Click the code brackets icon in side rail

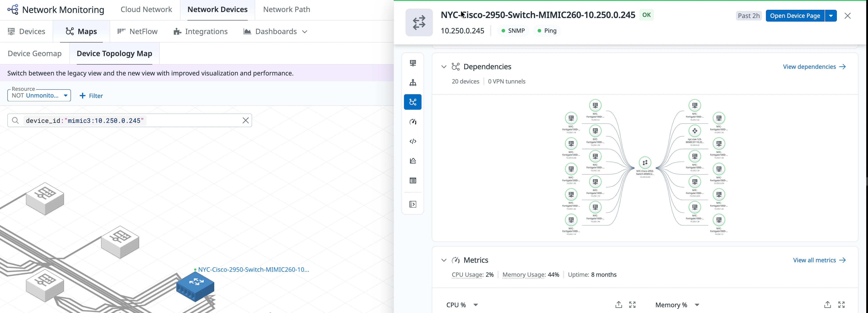click(412, 141)
